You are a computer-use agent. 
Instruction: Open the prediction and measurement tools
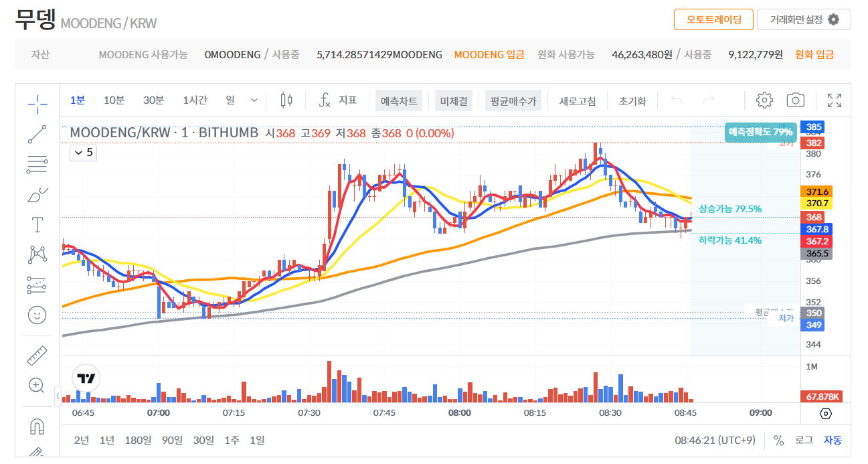(37, 285)
